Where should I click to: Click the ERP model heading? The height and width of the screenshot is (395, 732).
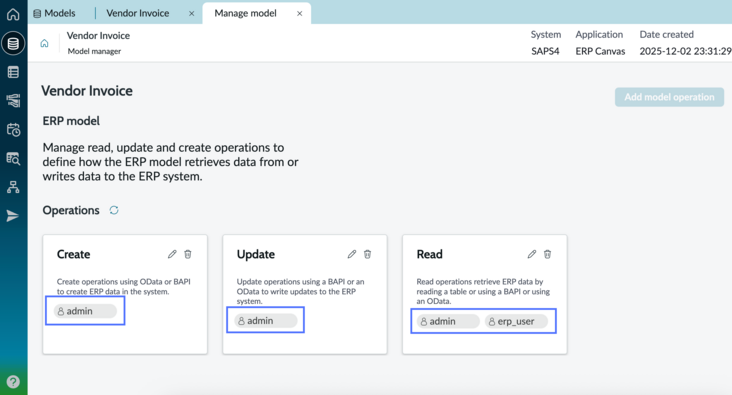pyautogui.click(x=71, y=121)
